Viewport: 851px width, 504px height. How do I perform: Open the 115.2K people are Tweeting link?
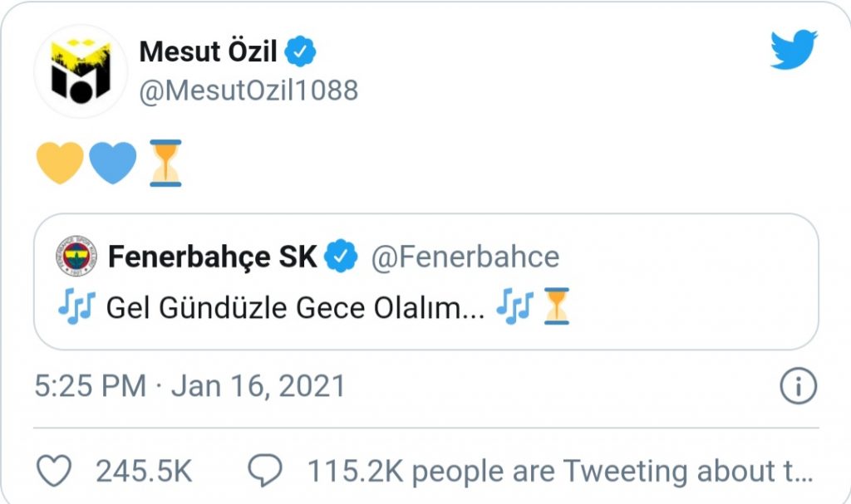tap(560, 470)
